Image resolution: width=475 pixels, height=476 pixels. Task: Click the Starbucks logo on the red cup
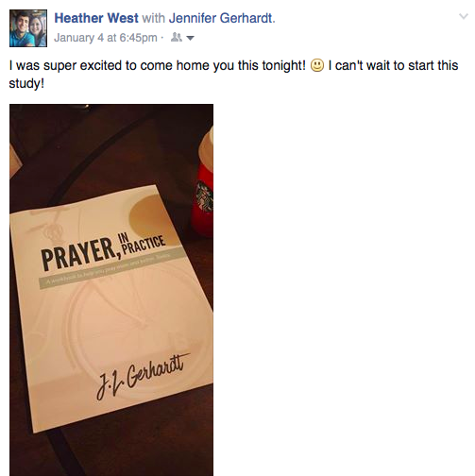[205, 197]
